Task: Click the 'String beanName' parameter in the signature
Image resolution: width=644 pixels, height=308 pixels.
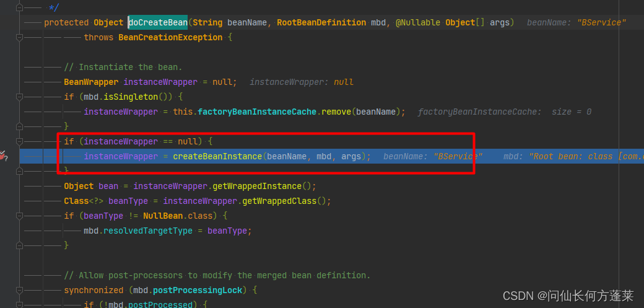Action: [x=230, y=22]
